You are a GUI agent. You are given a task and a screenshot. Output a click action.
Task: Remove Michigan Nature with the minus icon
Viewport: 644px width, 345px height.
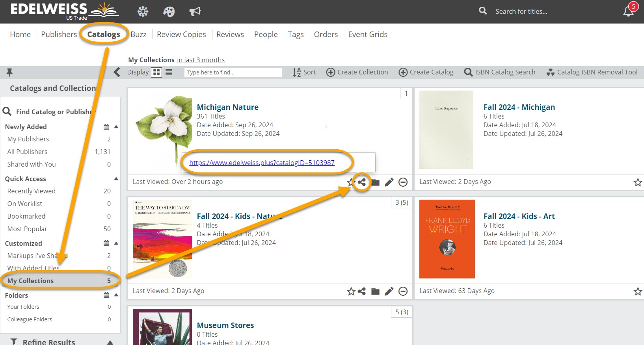point(403,182)
